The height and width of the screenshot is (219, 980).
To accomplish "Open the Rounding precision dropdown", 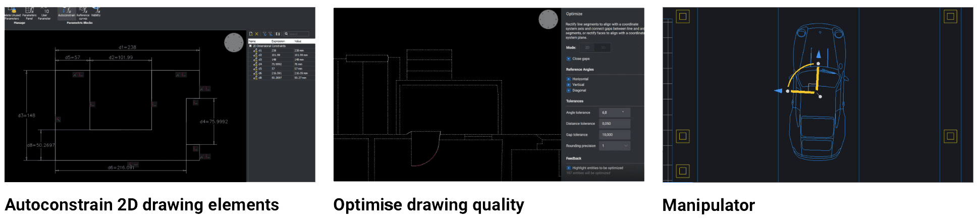I will point(614,146).
